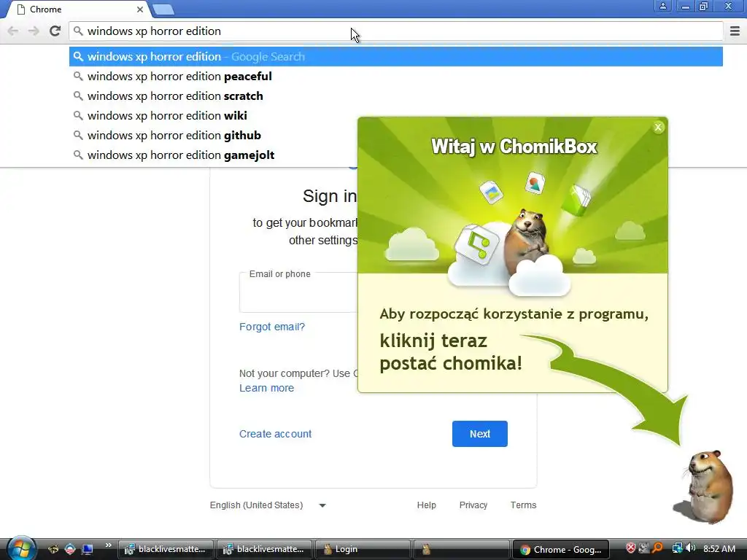Choose suggestion ending in 'github'

click(396, 135)
